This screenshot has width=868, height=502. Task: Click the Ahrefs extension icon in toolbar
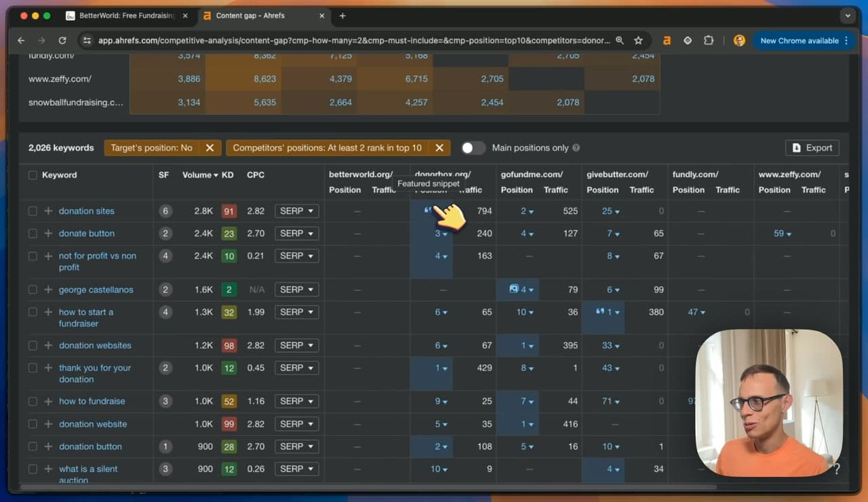click(x=667, y=41)
